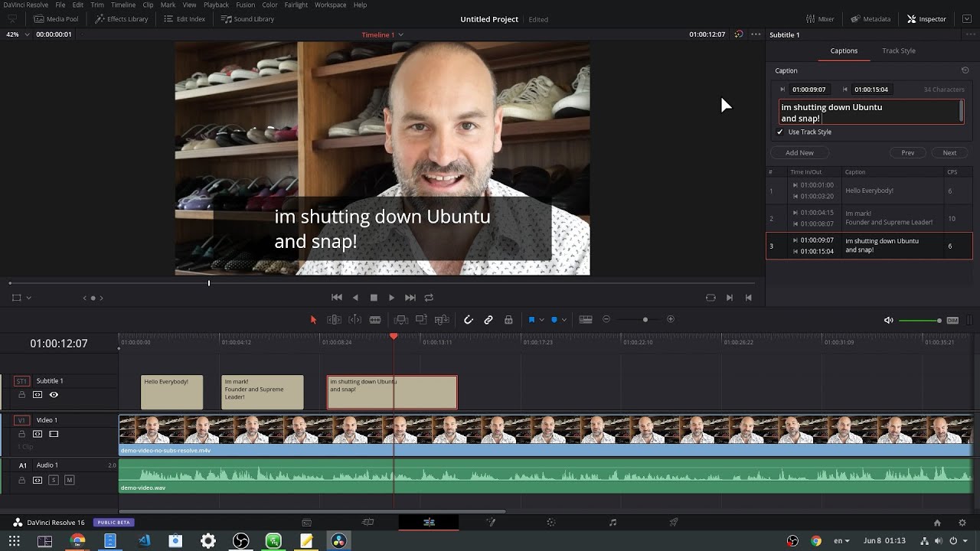Click Match Frame icon under viewer

(710, 298)
